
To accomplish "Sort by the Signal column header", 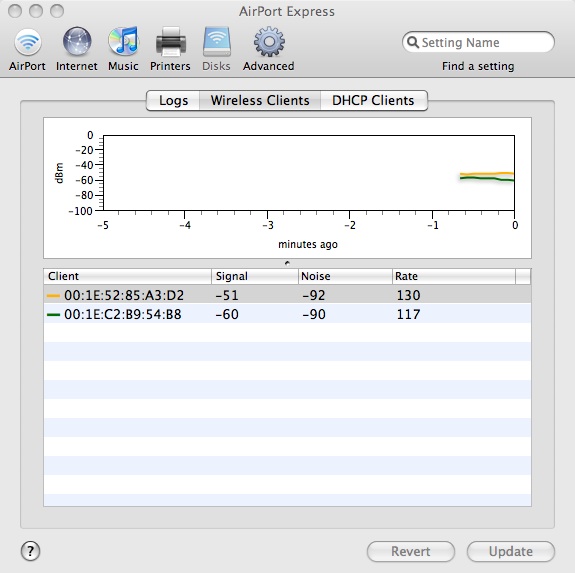I will pyautogui.click(x=255, y=276).
